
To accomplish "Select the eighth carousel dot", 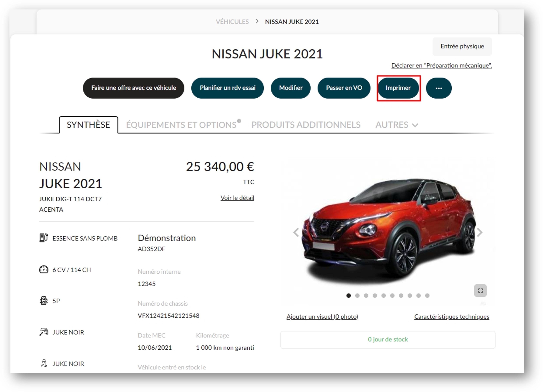I will (x=410, y=296).
